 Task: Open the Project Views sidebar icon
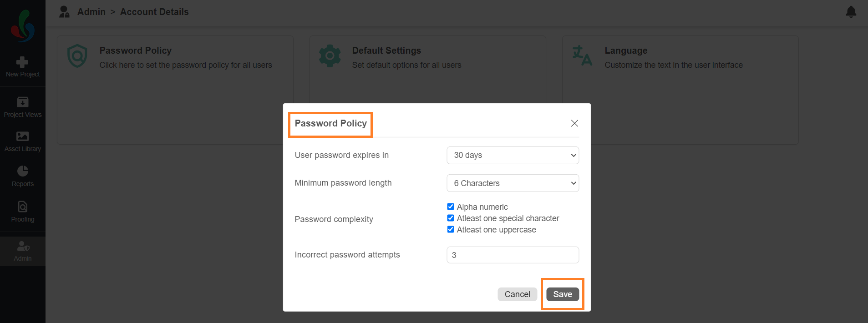point(22,101)
